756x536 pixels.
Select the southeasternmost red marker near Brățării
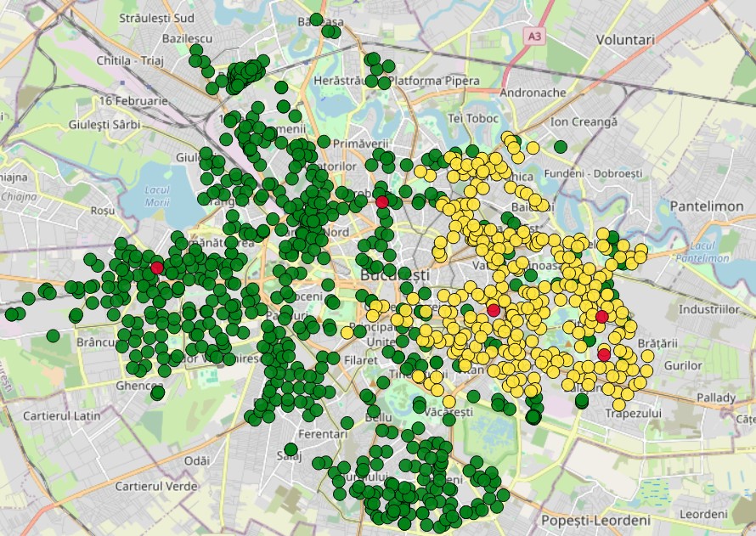(x=604, y=354)
